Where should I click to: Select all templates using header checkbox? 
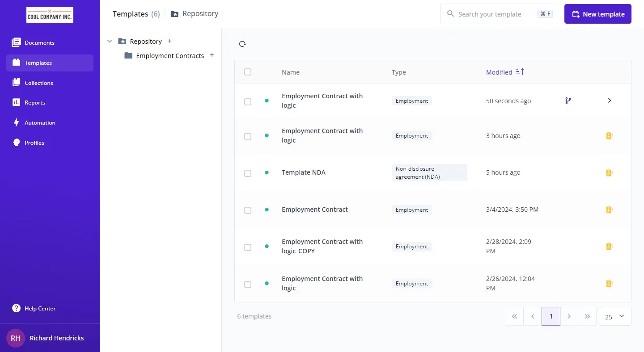point(248,72)
